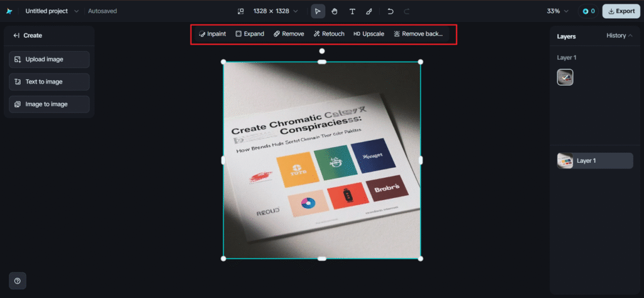Choose the Retouch tool
Image resolution: width=644 pixels, height=298 pixels.
328,34
